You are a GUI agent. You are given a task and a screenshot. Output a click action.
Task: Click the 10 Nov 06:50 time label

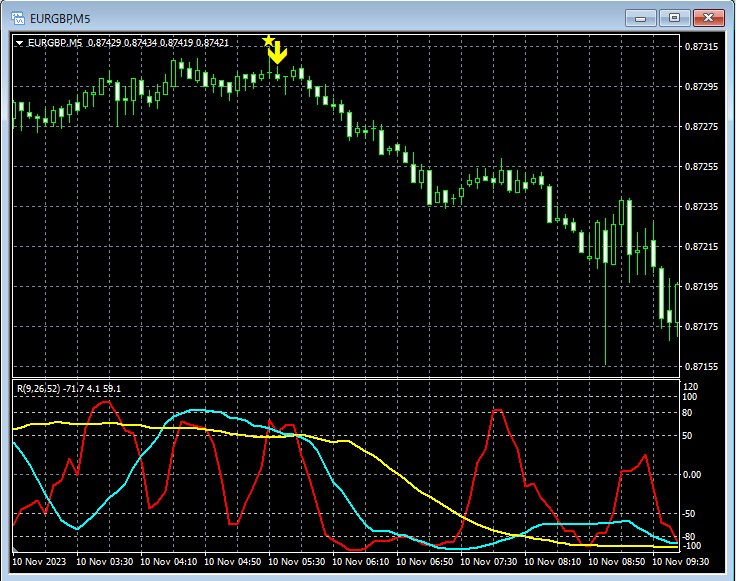pyautogui.click(x=424, y=561)
